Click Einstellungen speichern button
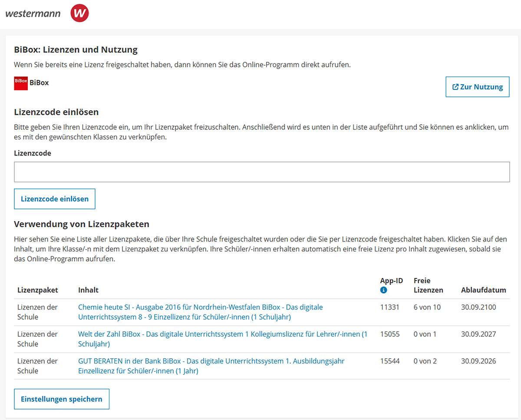Viewport: 521px width, 420px height. [x=62, y=399]
